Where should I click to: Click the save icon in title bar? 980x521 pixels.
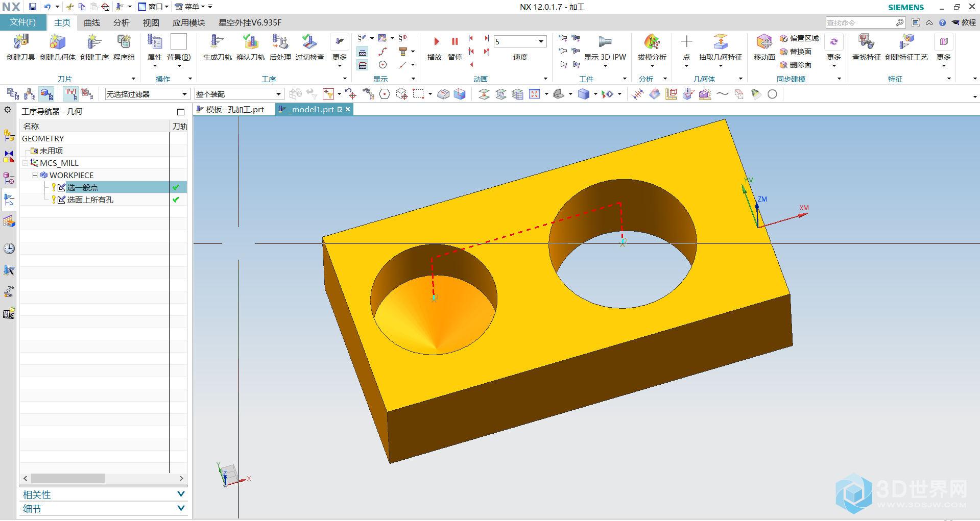(x=33, y=7)
